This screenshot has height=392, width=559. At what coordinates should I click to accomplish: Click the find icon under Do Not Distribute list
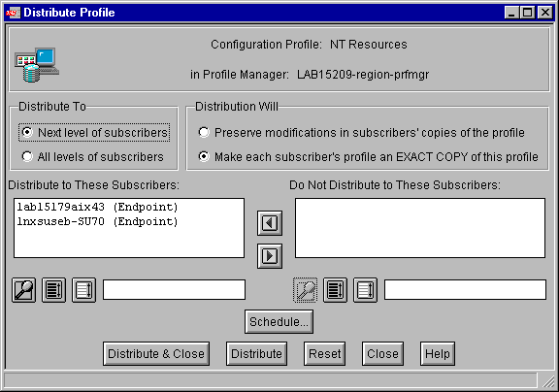click(305, 290)
